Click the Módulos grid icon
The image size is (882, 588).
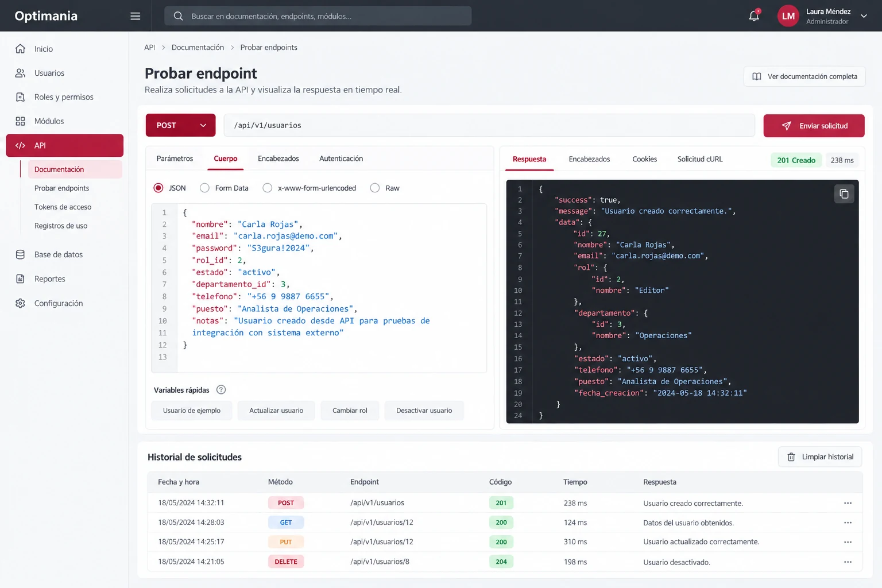coord(20,121)
